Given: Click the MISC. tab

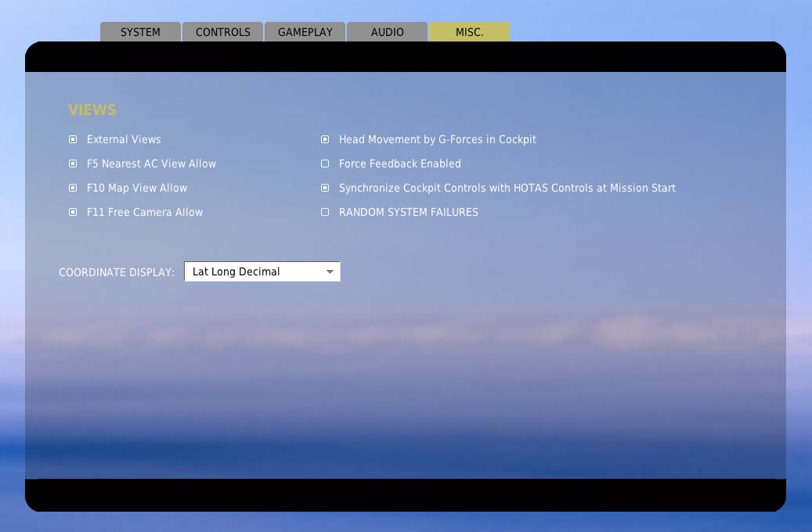Looking at the screenshot, I should pyautogui.click(x=469, y=32).
